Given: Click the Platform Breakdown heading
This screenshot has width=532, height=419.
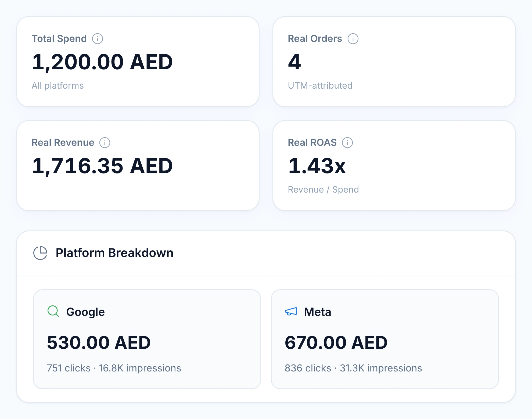Looking at the screenshot, I should (x=114, y=253).
